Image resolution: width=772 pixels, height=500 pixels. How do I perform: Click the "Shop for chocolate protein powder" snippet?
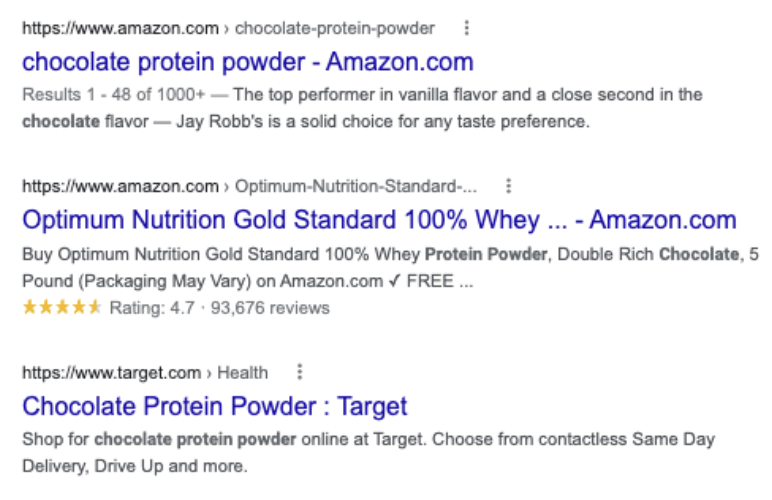[160, 439]
